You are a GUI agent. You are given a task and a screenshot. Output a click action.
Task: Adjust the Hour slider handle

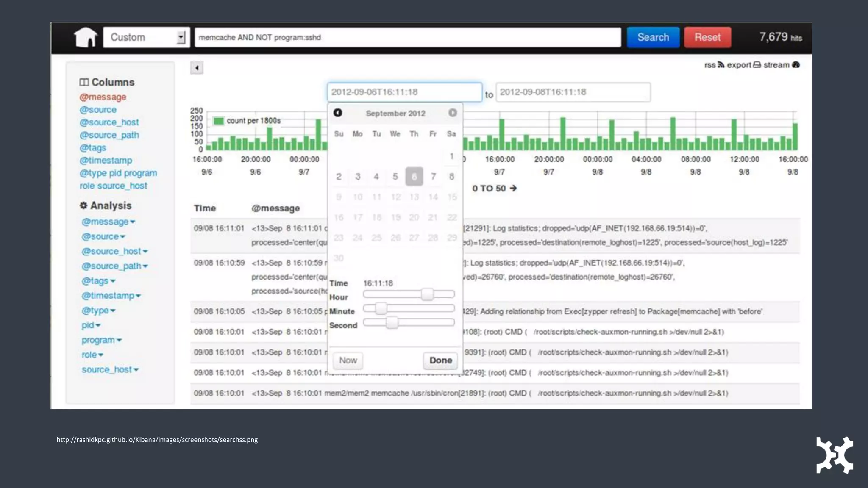pyautogui.click(x=427, y=294)
